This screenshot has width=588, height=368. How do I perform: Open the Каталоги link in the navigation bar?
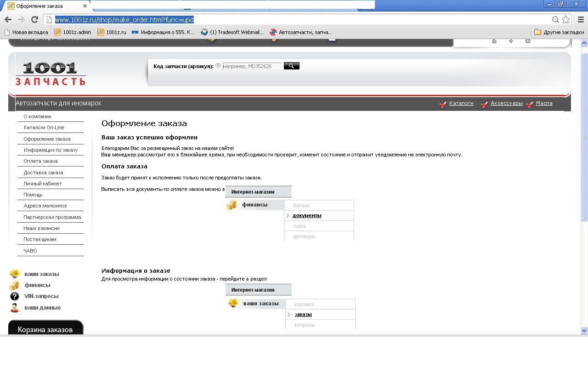461,103
